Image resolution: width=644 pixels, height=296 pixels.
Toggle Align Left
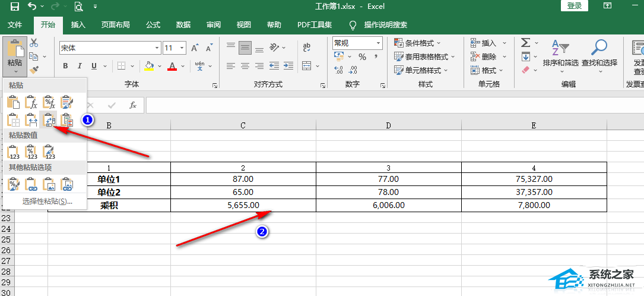pyautogui.click(x=231, y=65)
